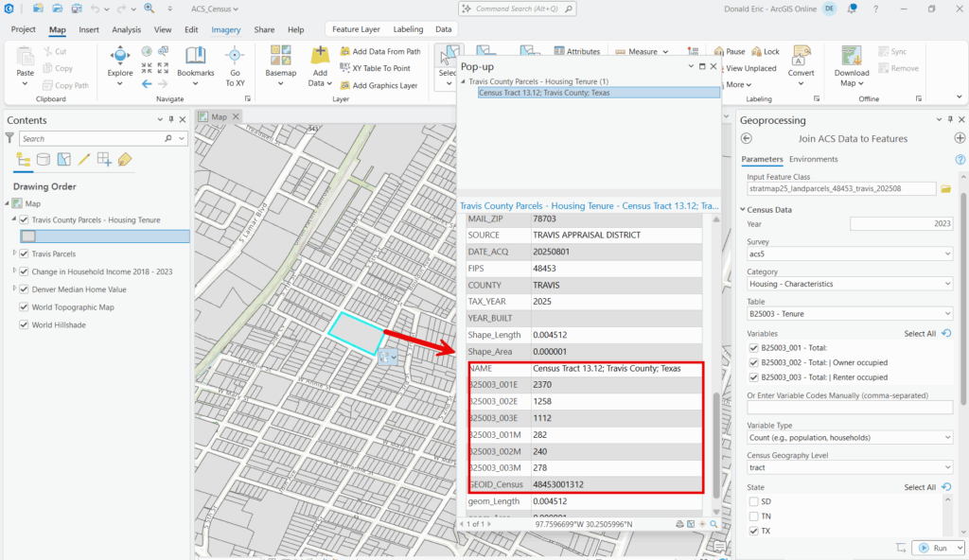Screen dimensions: 969x560
Task: Uncheck B25003_003 Renter occupied variable
Action: pyautogui.click(x=753, y=376)
